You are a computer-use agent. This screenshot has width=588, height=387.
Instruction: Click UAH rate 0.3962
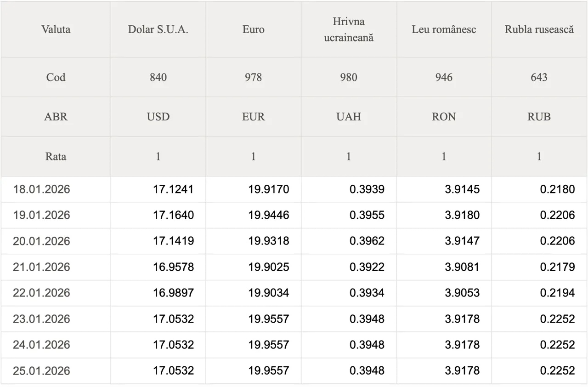[367, 241]
